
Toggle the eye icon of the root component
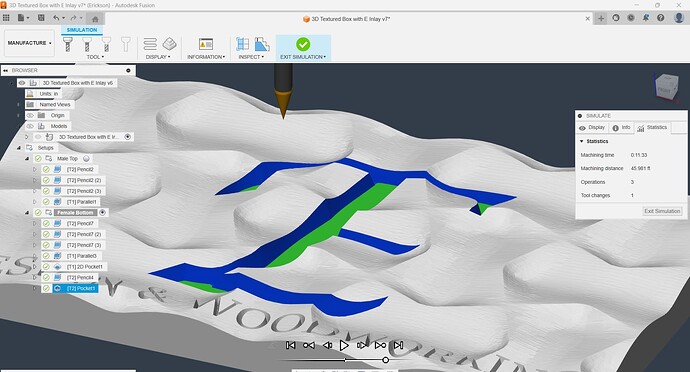pos(22,83)
